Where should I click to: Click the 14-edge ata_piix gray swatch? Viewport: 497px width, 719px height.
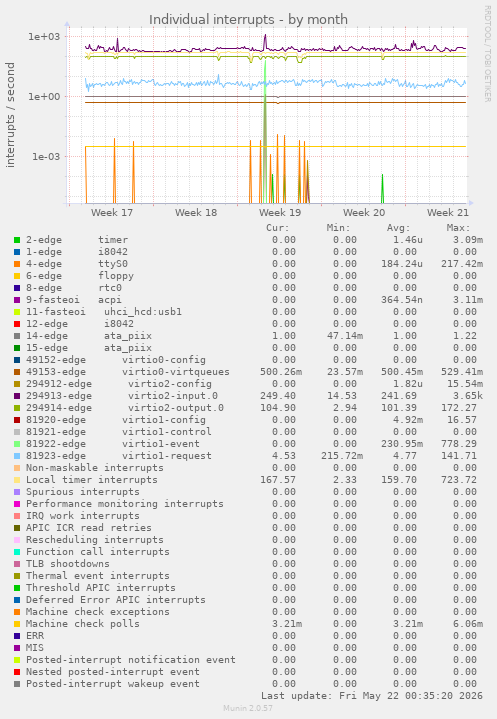(17, 336)
